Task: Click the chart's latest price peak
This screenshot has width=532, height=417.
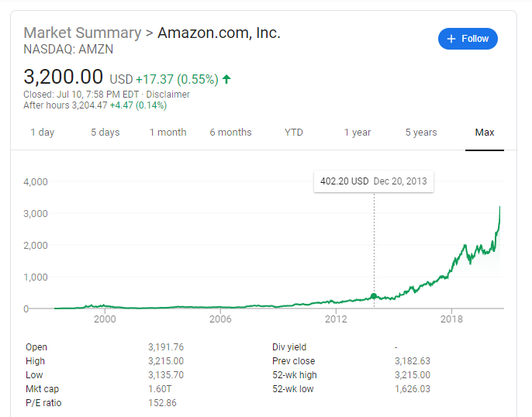Action: 500,207
